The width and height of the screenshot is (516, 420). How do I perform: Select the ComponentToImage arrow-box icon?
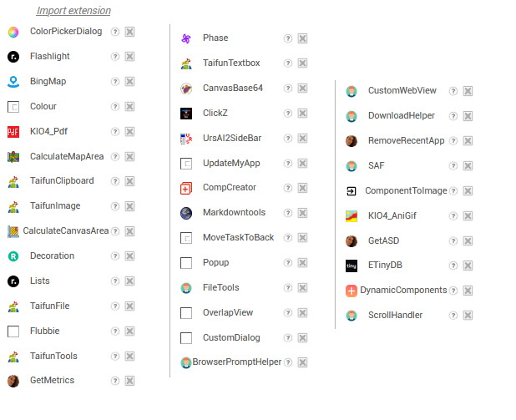[x=352, y=191]
